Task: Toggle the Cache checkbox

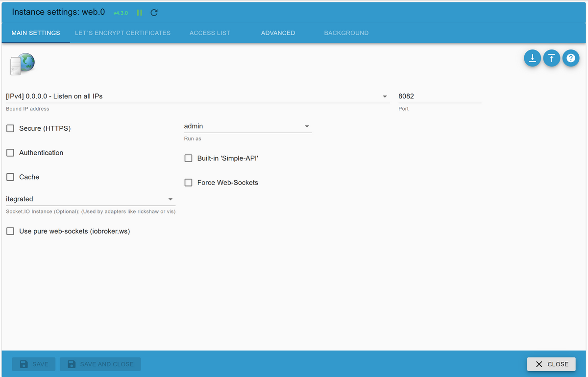Action: pos(10,177)
